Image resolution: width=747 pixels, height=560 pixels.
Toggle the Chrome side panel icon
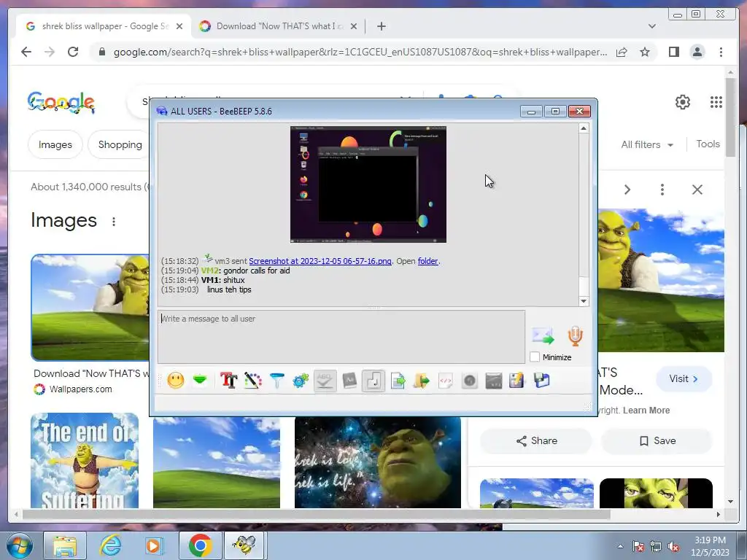point(673,52)
